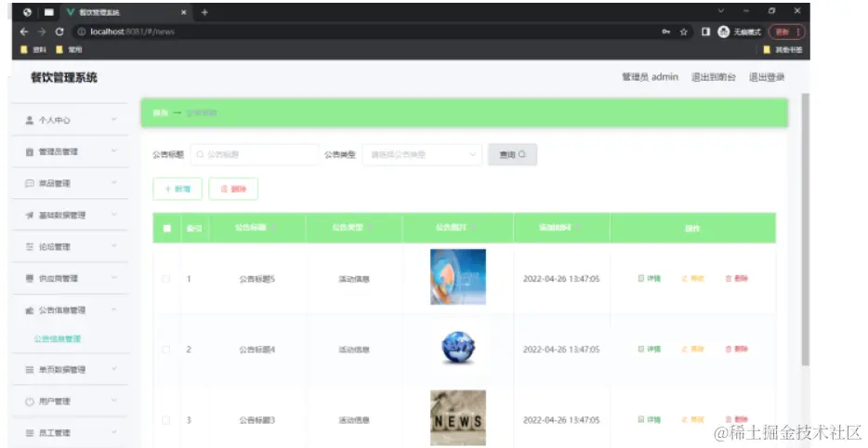
Task: Tick the checkbox for row 公告标题4
Action: coord(166,349)
